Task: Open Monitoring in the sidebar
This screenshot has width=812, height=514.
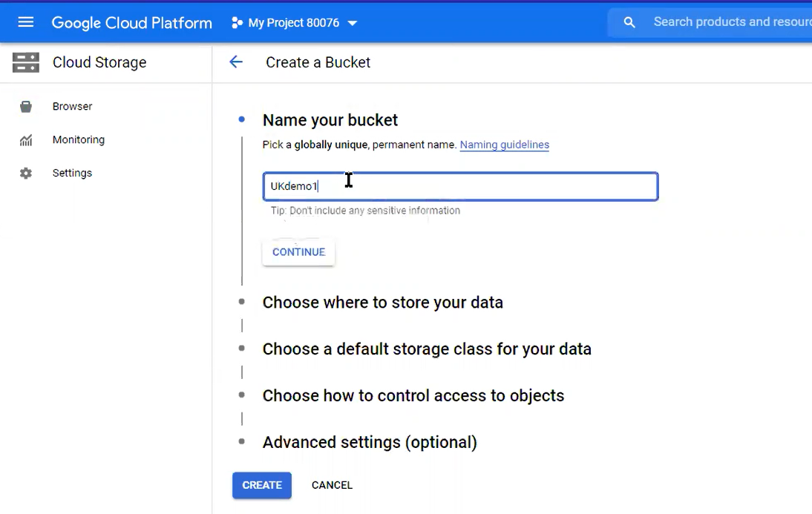Action: tap(78, 139)
